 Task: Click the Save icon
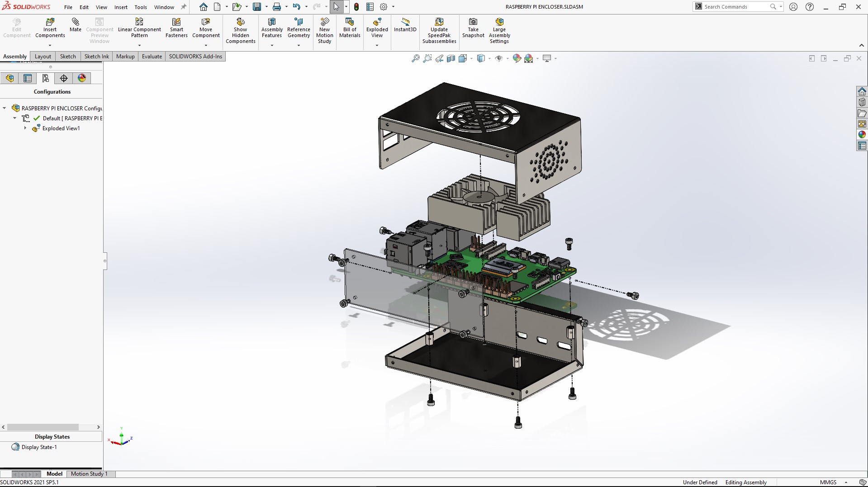257,7
